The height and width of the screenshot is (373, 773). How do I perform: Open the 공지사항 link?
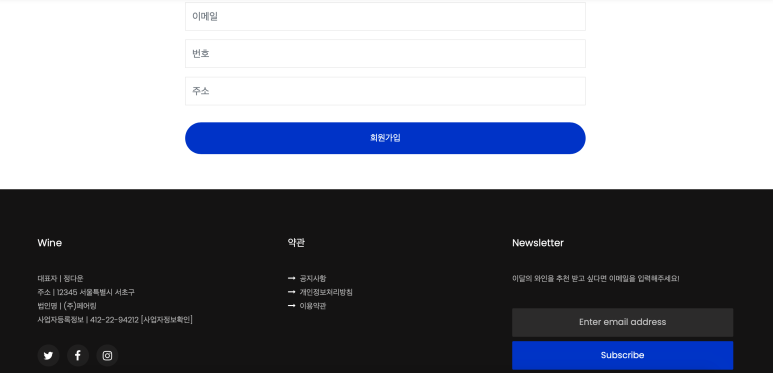click(x=313, y=278)
